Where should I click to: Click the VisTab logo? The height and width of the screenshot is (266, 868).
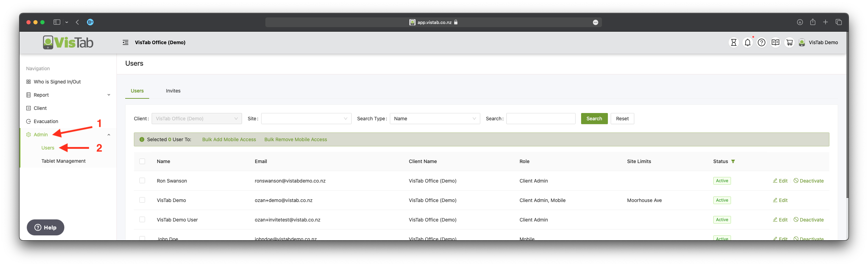tap(68, 42)
